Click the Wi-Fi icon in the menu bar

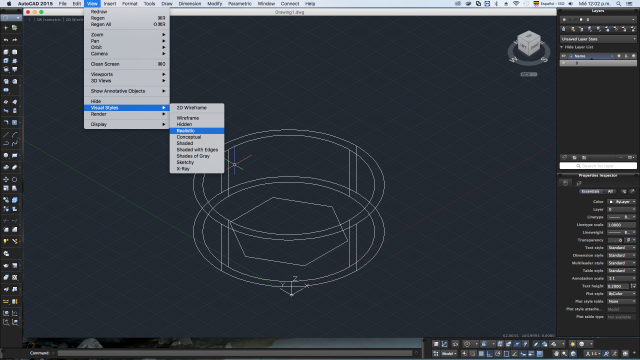[516, 4]
